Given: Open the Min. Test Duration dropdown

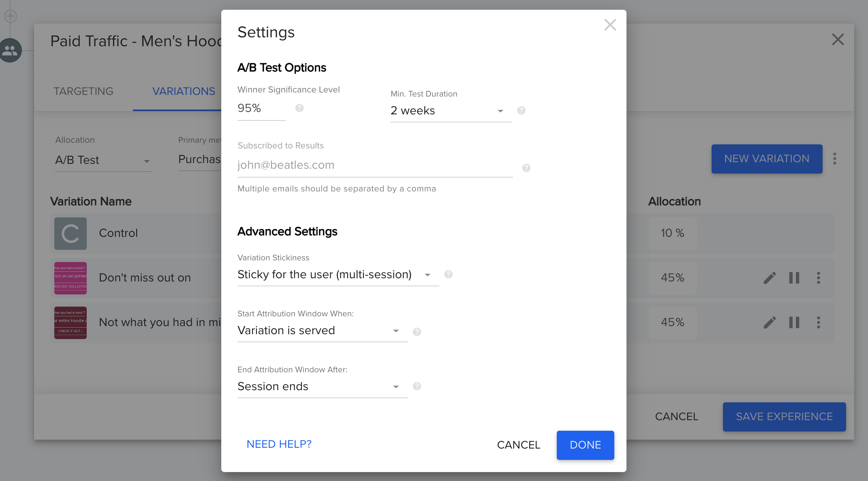Looking at the screenshot, I should point(451,111).
